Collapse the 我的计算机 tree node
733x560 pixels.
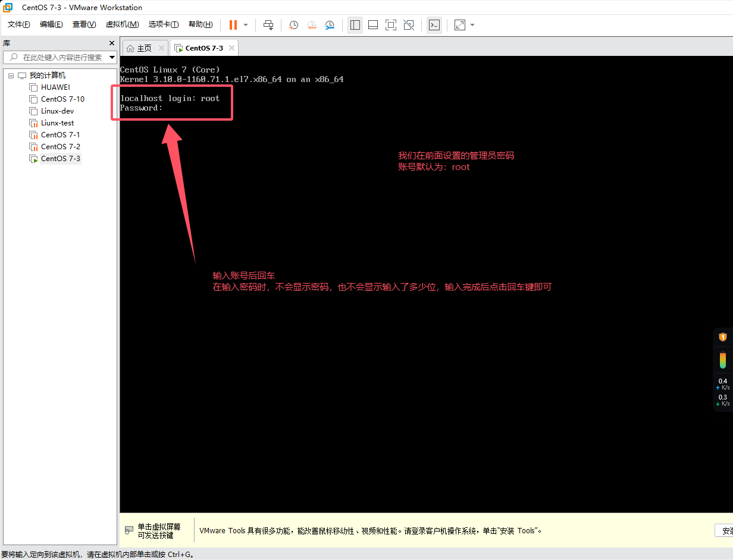pos(11,76)
